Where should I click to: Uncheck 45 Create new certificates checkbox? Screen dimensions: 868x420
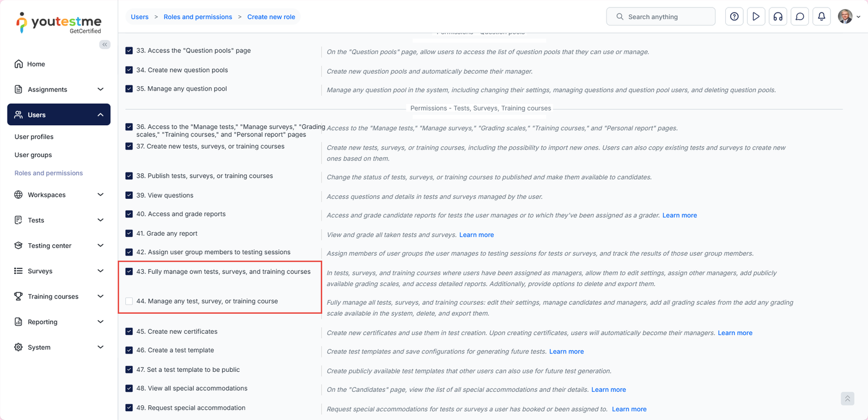[x=129, y=332]
